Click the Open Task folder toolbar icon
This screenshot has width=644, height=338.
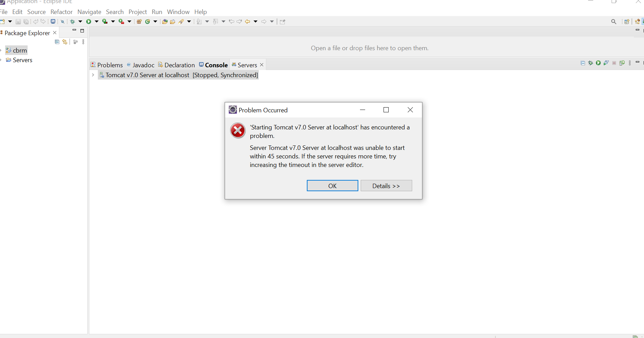tap(173, 22)
